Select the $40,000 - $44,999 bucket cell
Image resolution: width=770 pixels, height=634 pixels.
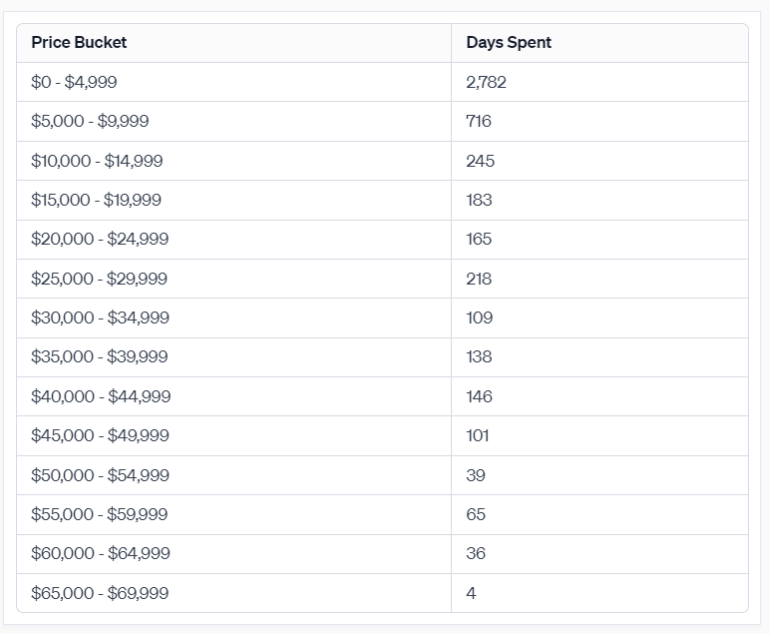pos(101,397)
